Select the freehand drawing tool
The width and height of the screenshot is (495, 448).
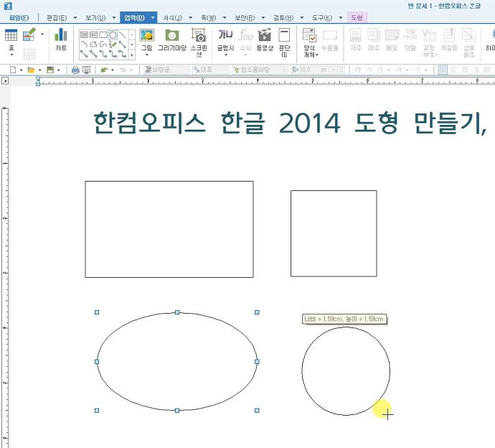pyautogui.click(x=113, y=45)
